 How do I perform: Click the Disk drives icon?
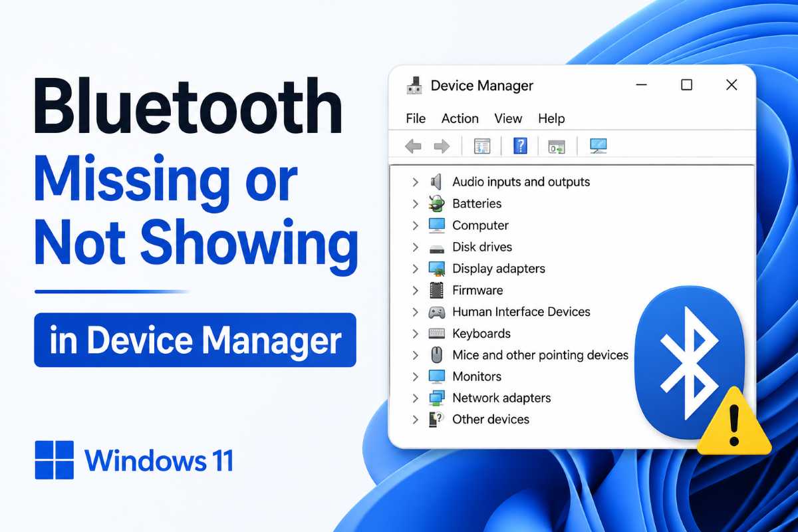(x=436, y=247)
